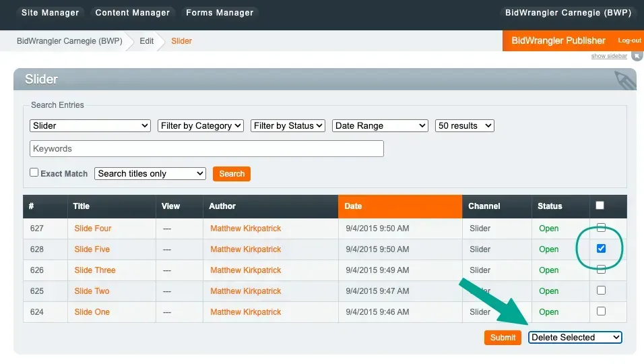Click the Keywords input field
This screenshot has width=644, height=364.
207,149
